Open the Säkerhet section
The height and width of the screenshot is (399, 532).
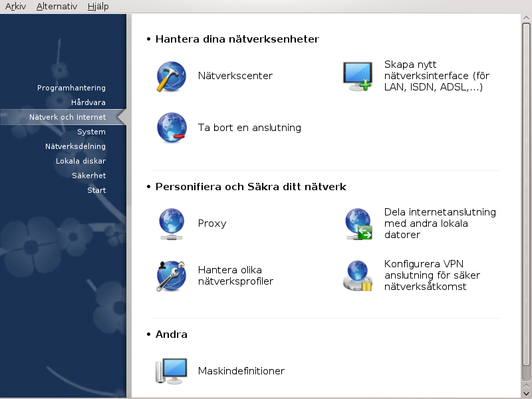[89, 176]
